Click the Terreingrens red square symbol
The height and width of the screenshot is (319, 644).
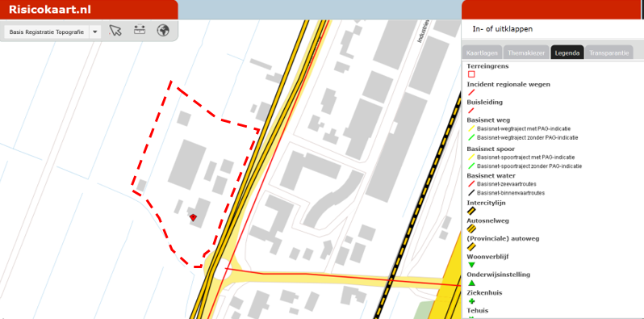click(x=471, y=74)
